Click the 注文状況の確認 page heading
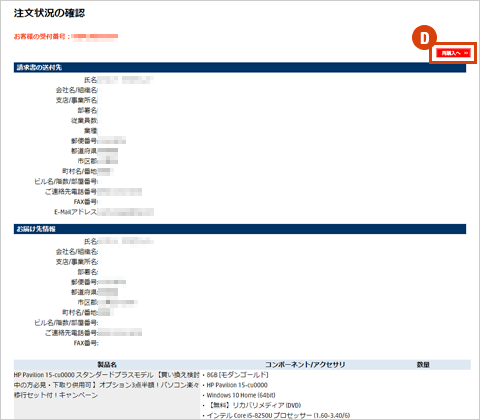Screen dimensions: 480x420 tap(49, 13)
